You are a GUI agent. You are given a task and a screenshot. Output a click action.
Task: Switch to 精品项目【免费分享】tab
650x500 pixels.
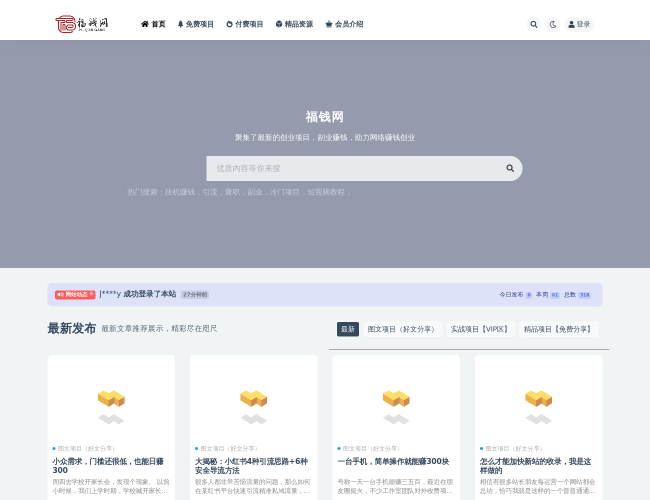pyautogui.click(x=558, y=329)
